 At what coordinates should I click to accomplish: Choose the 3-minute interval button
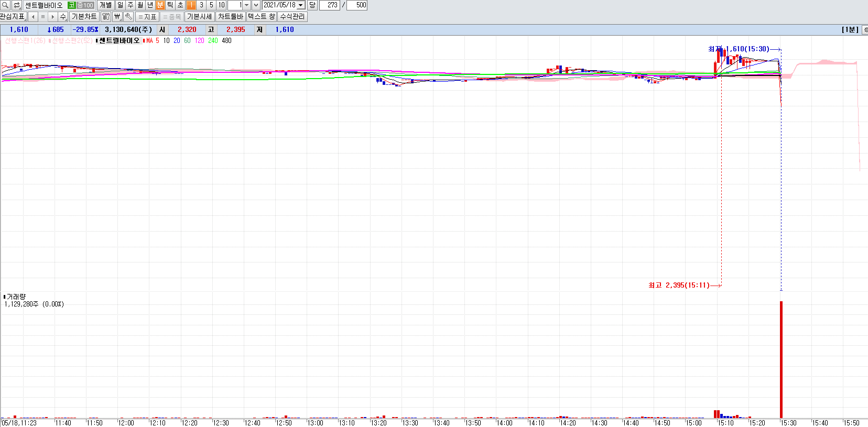tap(201, 5)
